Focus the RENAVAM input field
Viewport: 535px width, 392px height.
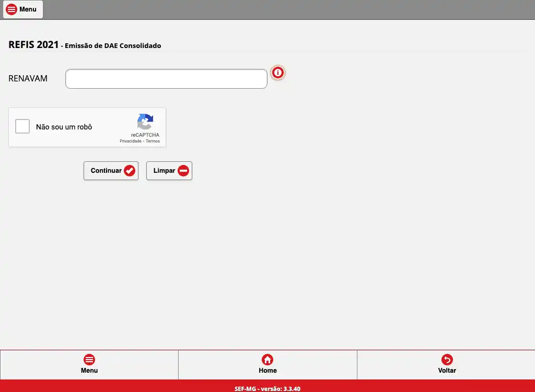click(166, 79)
